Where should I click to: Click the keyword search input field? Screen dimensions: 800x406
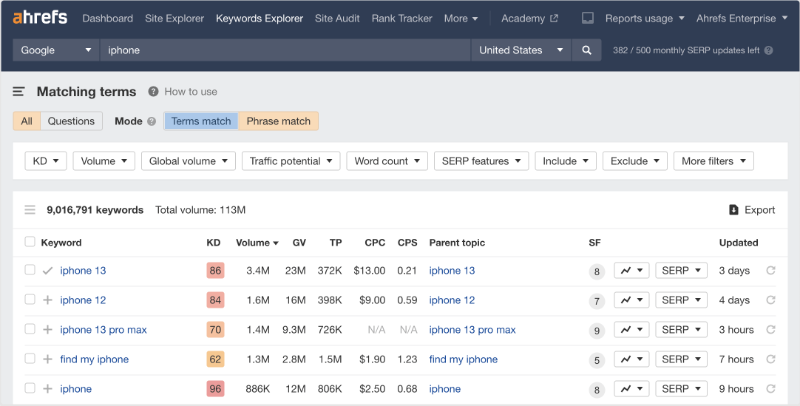click(x=285, y=50)
